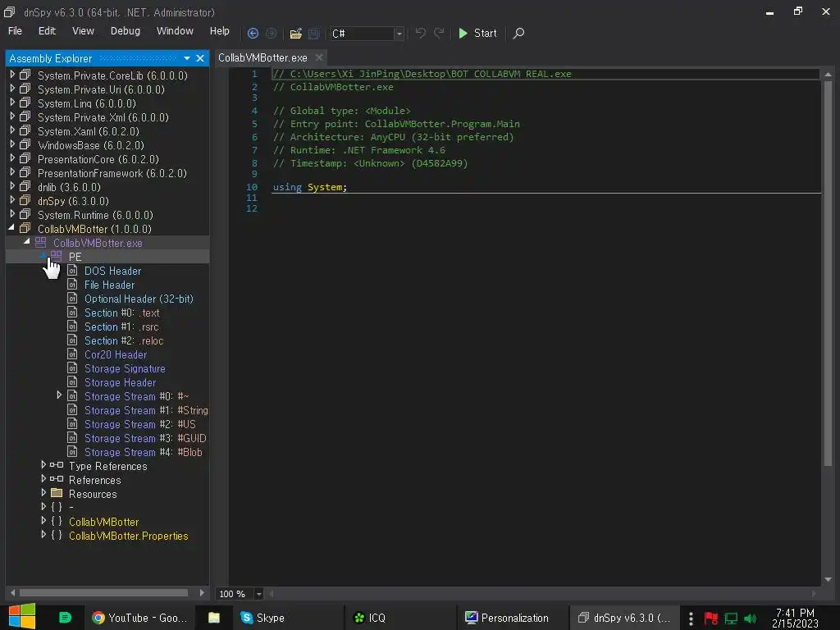
Task: Open the Debug menu
Action: coord(126,31)
